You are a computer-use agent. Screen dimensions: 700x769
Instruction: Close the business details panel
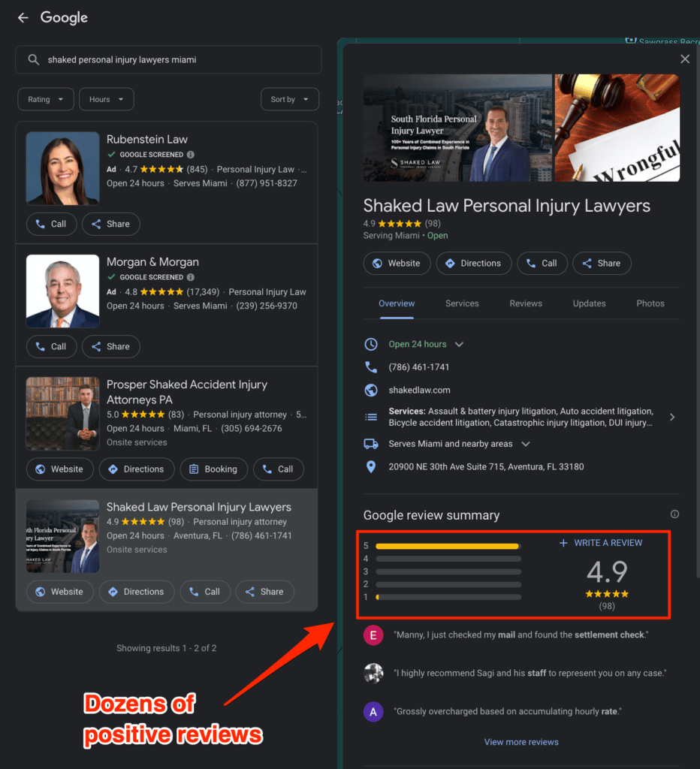coord(685,59)
